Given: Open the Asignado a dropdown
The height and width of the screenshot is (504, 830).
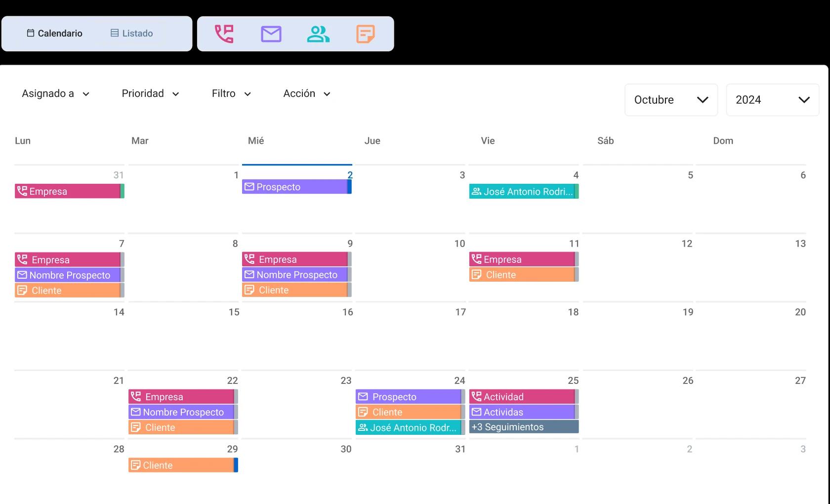Looking at the screenshot, I should click(x=55, y=93).
